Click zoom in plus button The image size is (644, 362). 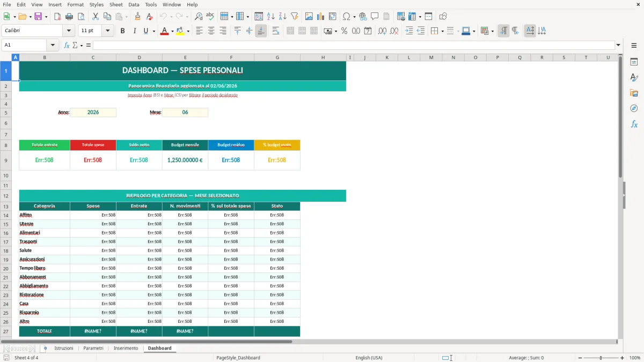click(x=622, y=358)
